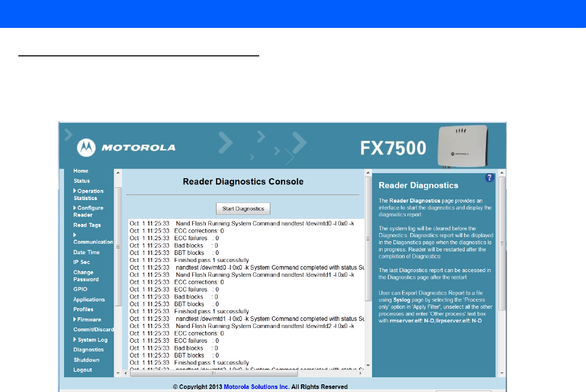Expand the System Log menu arrow

pos(75,339)
